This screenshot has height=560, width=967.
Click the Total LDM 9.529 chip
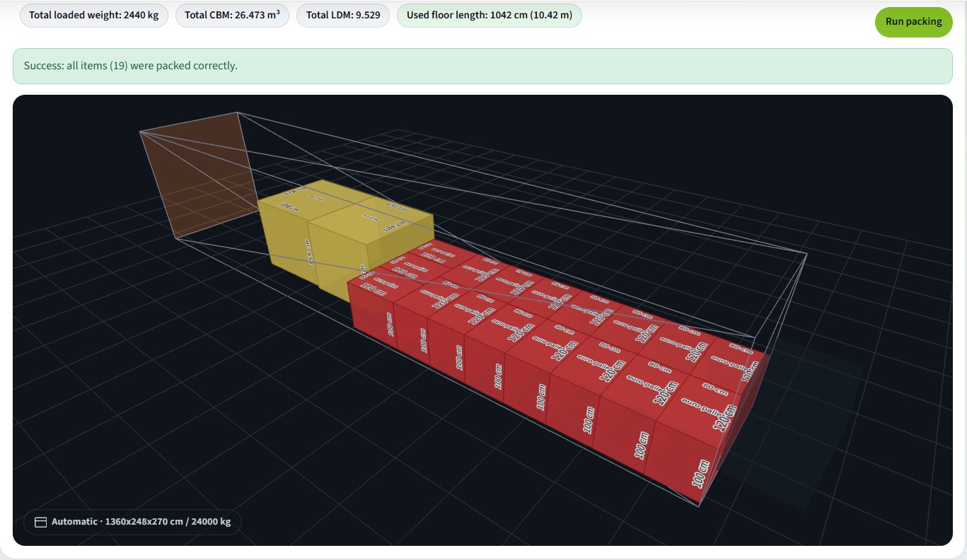(342, 15)
